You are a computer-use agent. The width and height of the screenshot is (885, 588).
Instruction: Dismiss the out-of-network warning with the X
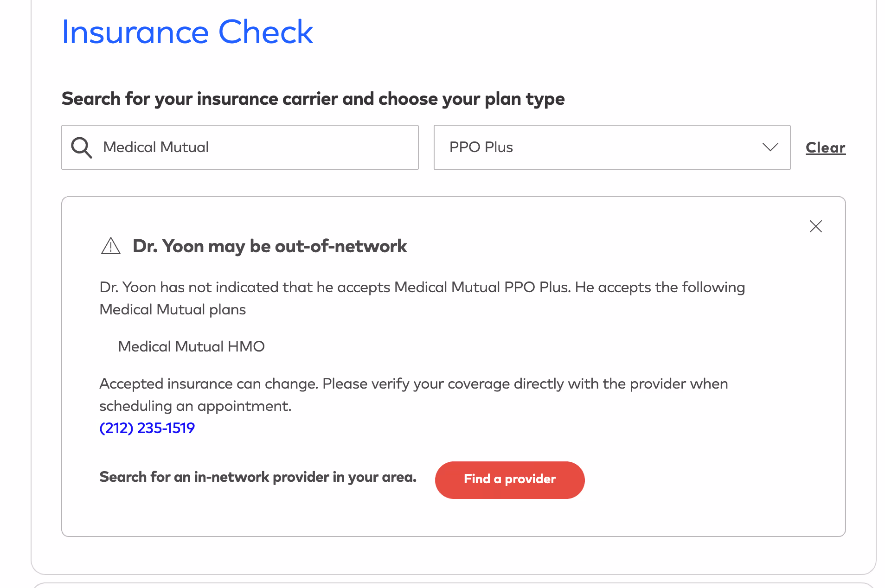tap(815, 226)
